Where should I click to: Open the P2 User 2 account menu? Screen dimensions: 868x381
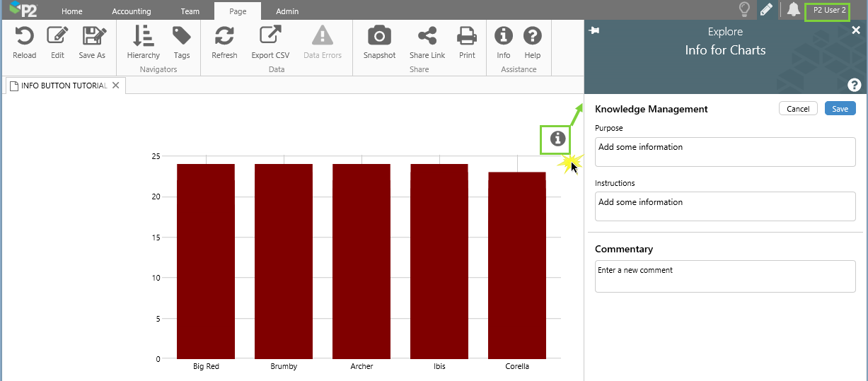click(829, 11)
